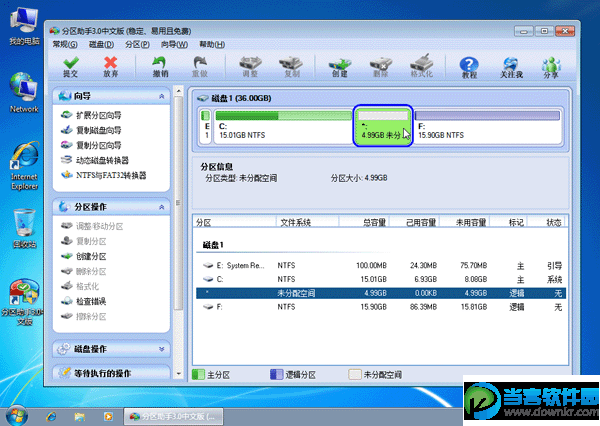Click the 总容量 column header
Viewport: 600px width, 426px height.
coord(364,222)
